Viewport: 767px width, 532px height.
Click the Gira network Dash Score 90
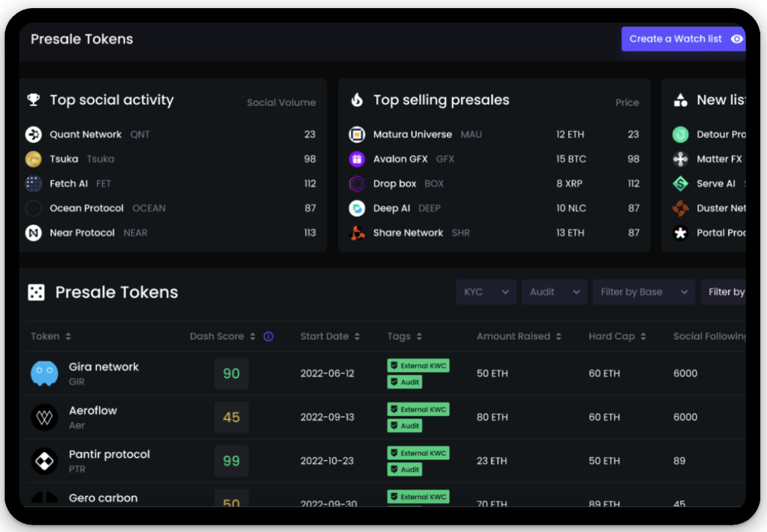[x=231, y=373]
